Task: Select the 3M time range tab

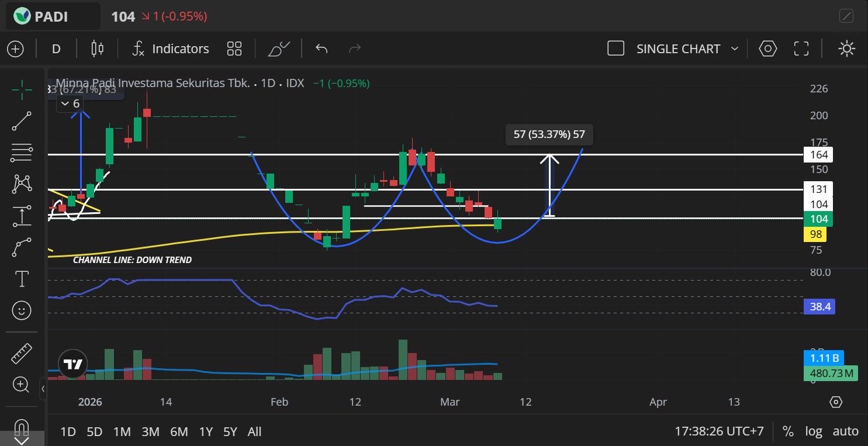Action: [150, 431]
